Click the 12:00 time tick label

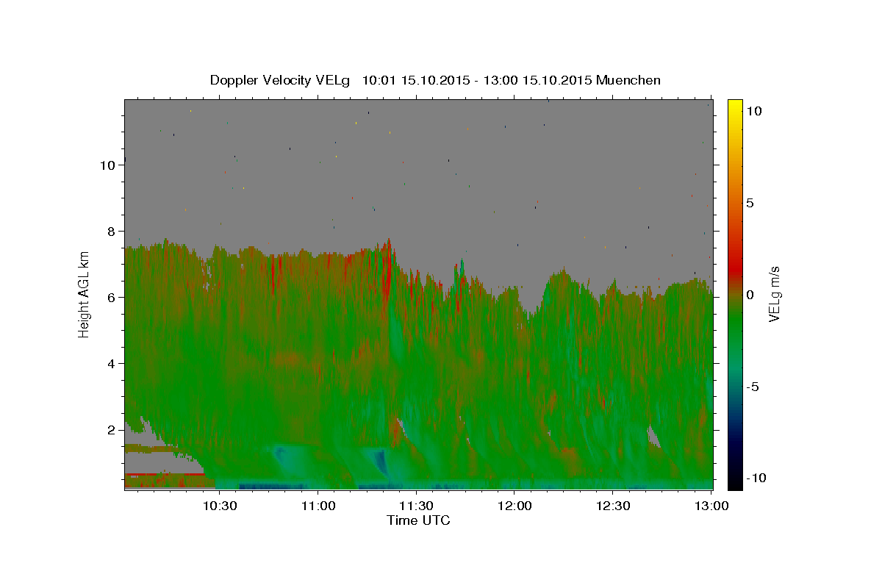tap(514, 506)
